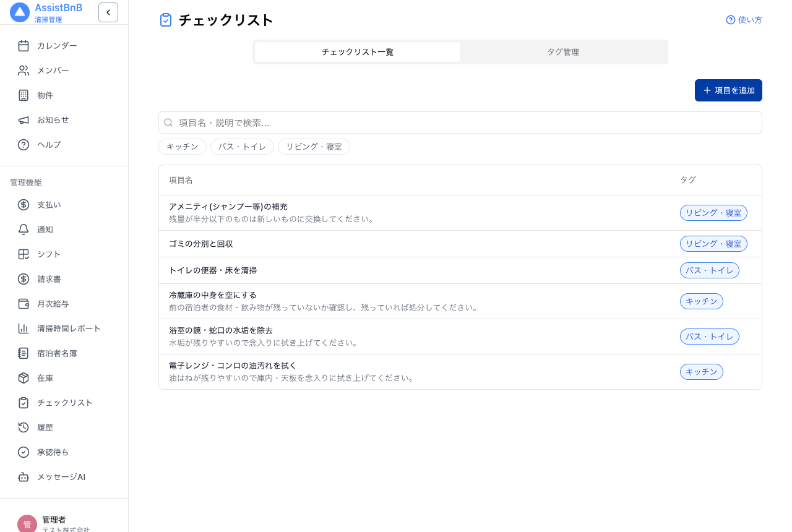Click the 管理者 avatar circle

click(x=27, y=524)
